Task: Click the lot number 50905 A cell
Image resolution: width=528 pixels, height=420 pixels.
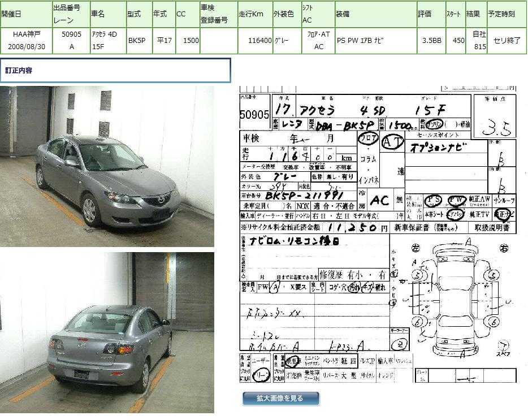Action: pos(71,40)
